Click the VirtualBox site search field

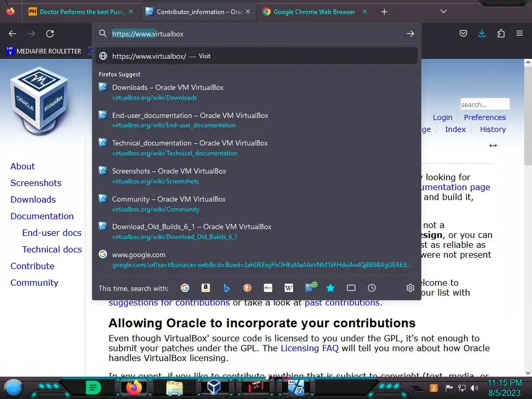pos(485,104)
